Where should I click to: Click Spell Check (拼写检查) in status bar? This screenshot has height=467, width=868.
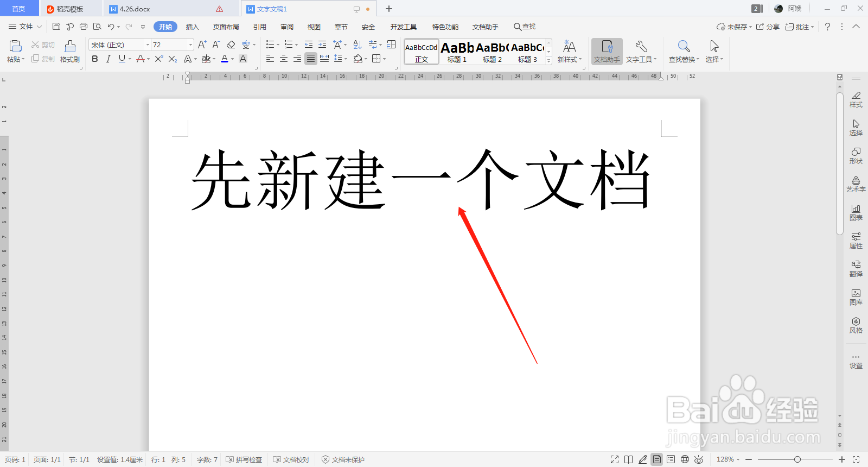pos(244,459)
